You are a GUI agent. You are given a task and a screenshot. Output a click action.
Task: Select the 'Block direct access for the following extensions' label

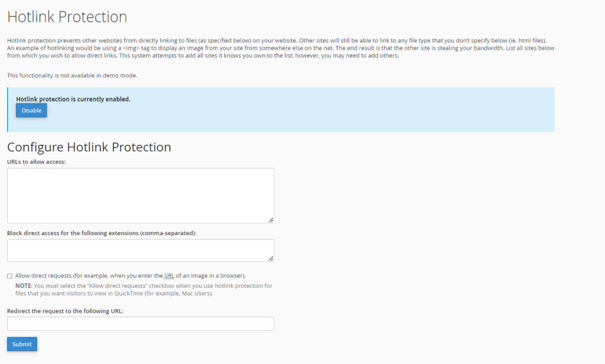102,233
